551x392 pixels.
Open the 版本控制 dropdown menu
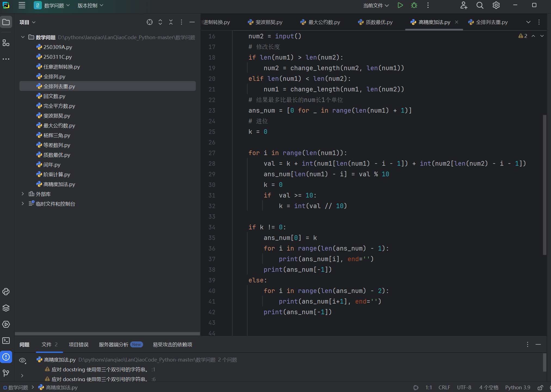click(90, 5)
